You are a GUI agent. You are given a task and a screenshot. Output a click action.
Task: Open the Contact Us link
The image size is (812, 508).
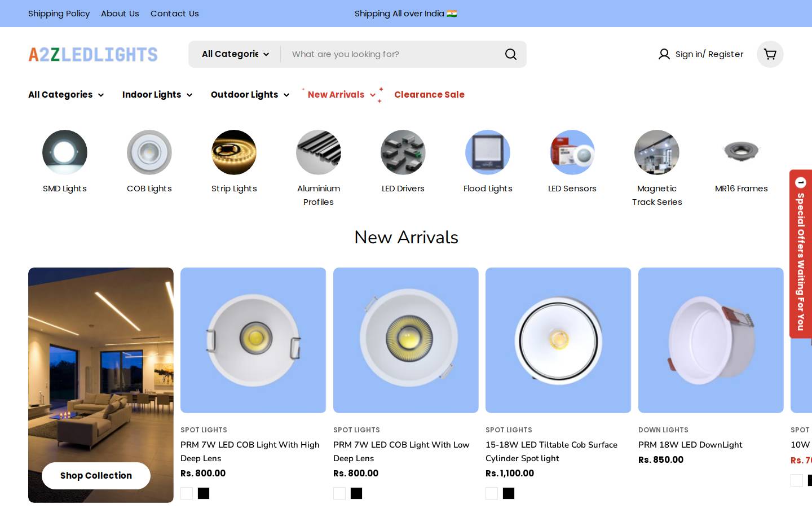pos(175,14)
